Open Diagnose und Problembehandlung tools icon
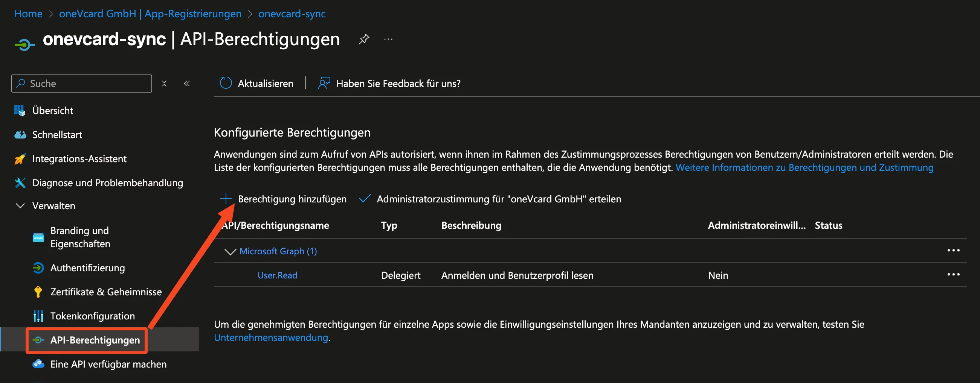Image resolution: width=980 pixels, height=383 pixels. tap(21, 182)
